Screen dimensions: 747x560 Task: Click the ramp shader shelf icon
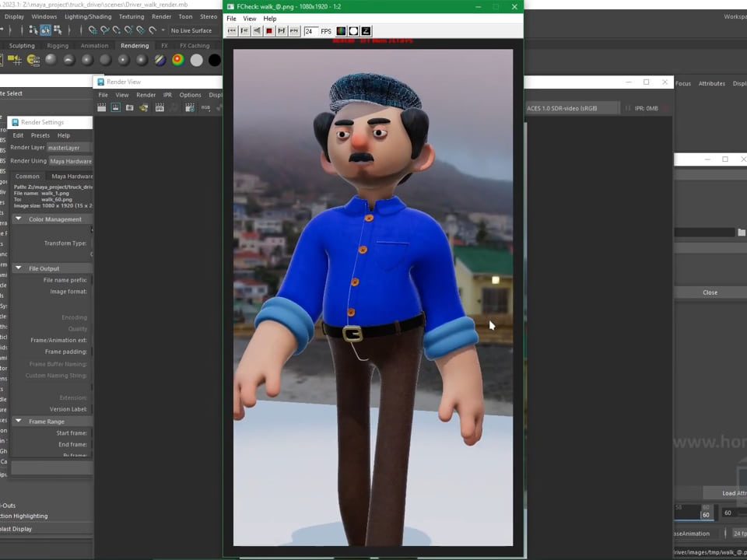click(177, 60)
